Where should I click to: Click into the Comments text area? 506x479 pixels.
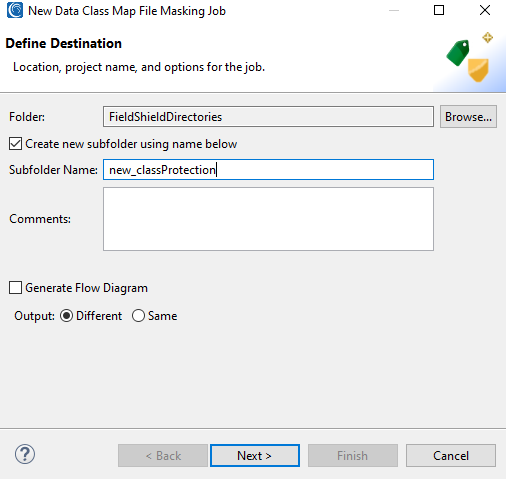pos(268,219)
